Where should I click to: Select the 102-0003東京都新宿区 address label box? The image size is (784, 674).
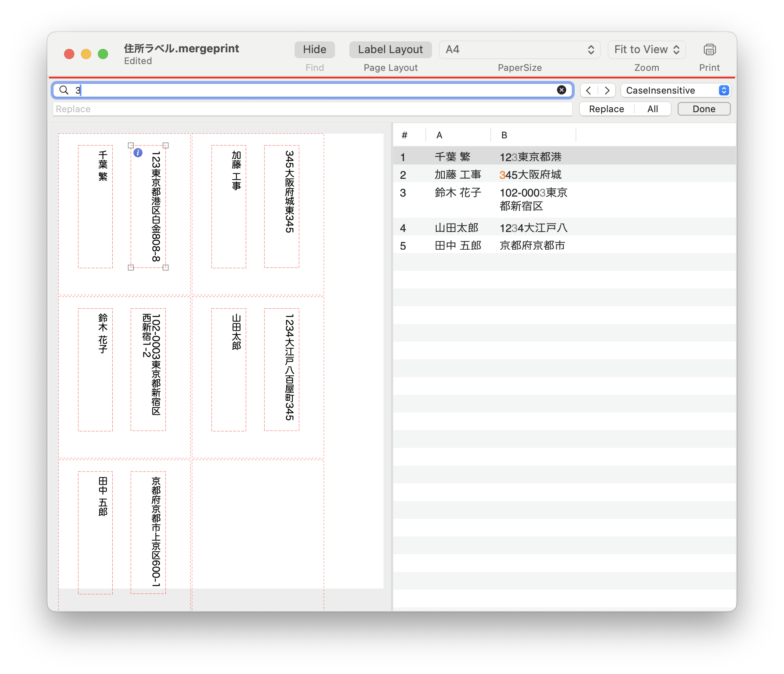pos(148,369)
